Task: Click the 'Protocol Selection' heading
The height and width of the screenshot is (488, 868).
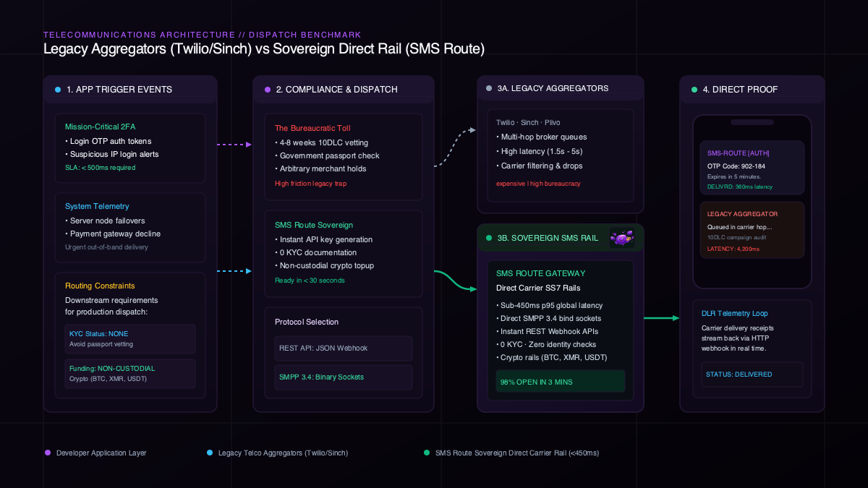Action: pos(307,322)
